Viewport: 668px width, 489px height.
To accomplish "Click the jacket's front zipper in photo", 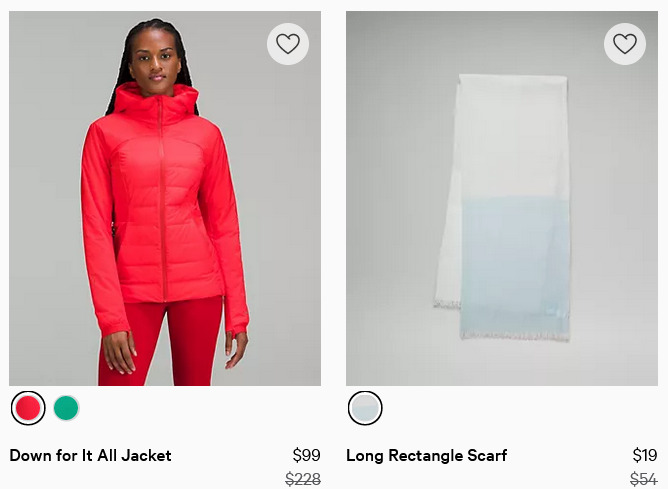I will tap(162, 200).
